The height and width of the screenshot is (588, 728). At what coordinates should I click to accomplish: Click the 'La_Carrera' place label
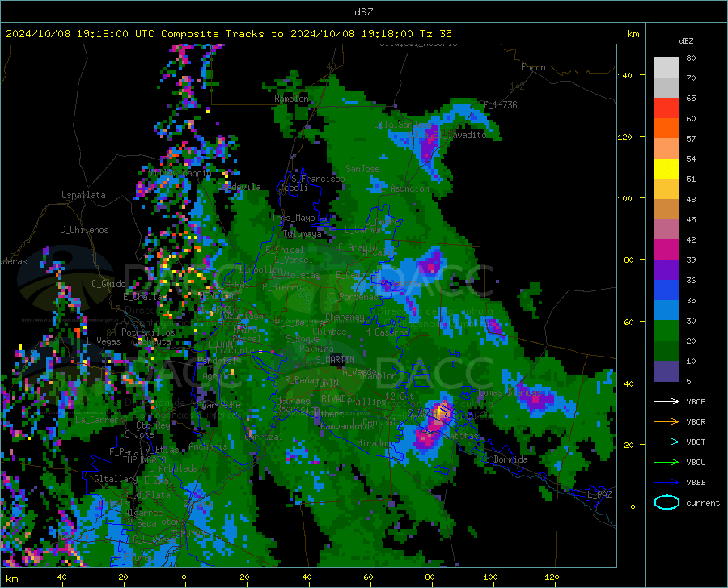pos(99,420)
